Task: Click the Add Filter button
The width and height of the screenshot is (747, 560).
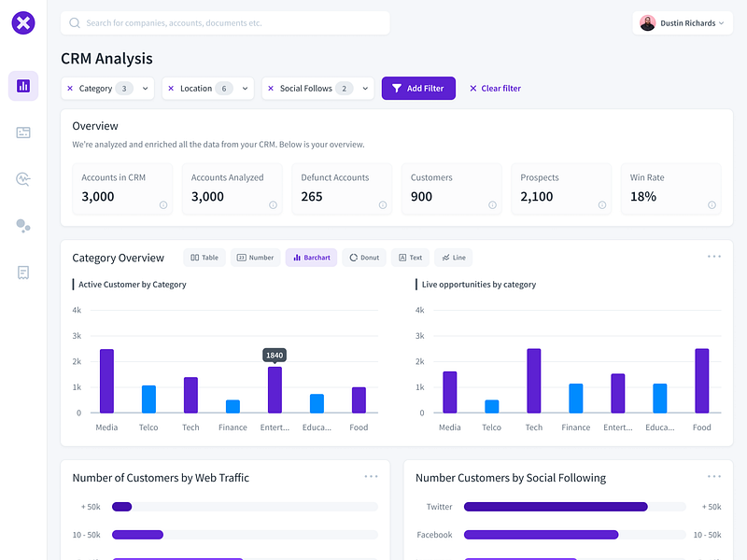Action: pos(417,88)
